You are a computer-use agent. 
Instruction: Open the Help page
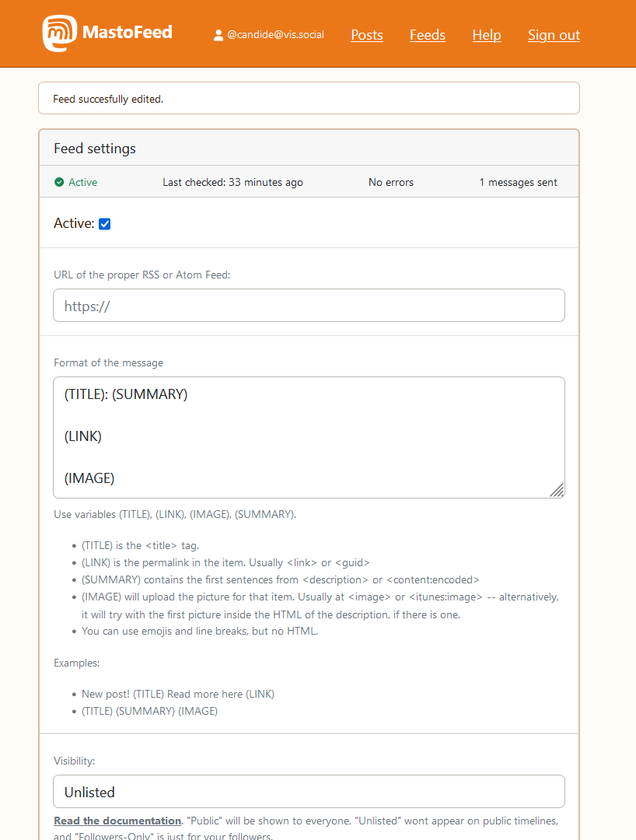(487, 35)
